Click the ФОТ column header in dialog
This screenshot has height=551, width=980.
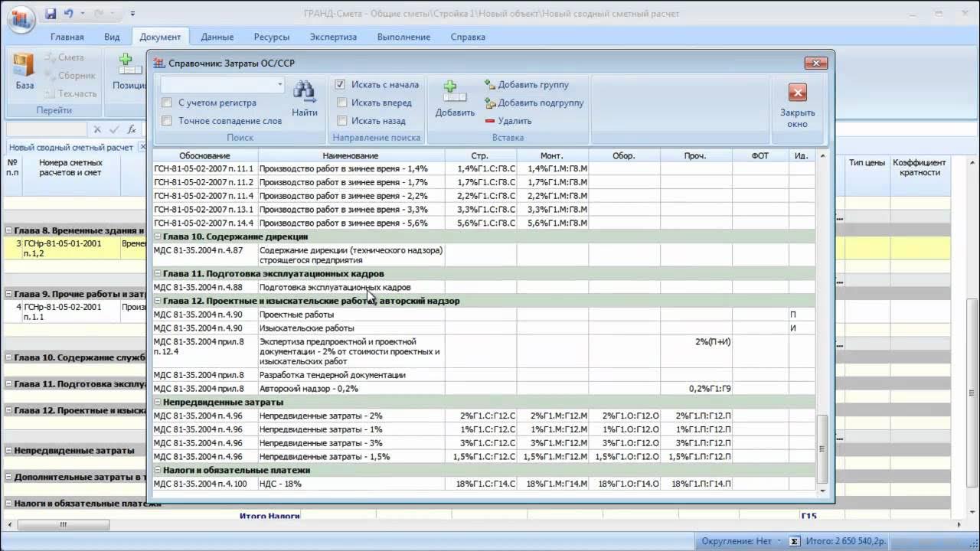760,155
